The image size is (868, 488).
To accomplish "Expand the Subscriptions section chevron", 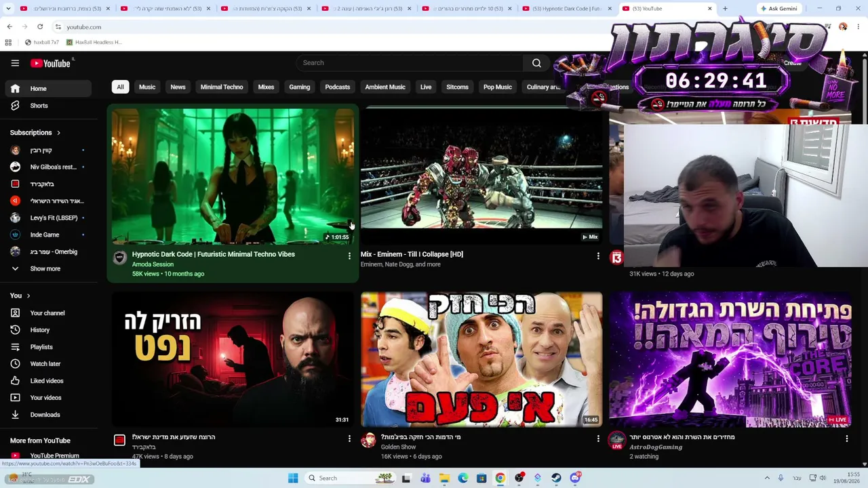I will tap(58, 133).
